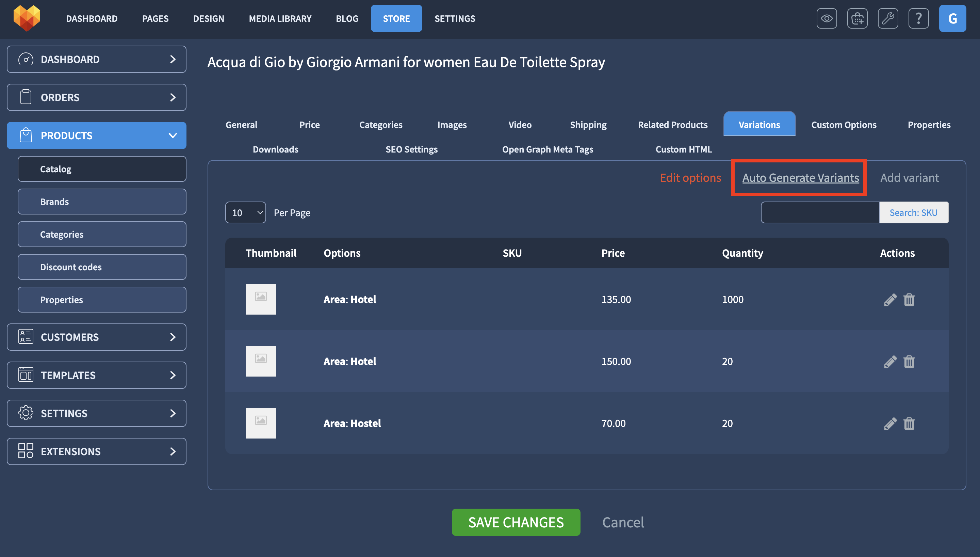
Task: Expand Extensions section chevron
Action: pos(173,451)
